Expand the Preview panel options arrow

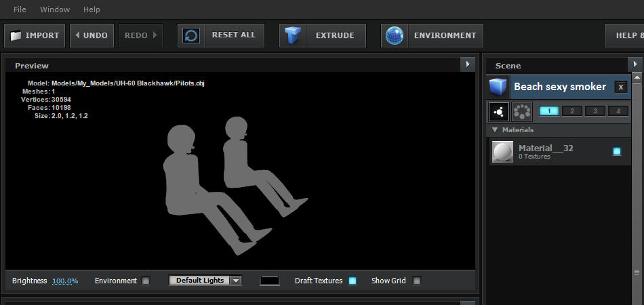(x=467, y=64)
